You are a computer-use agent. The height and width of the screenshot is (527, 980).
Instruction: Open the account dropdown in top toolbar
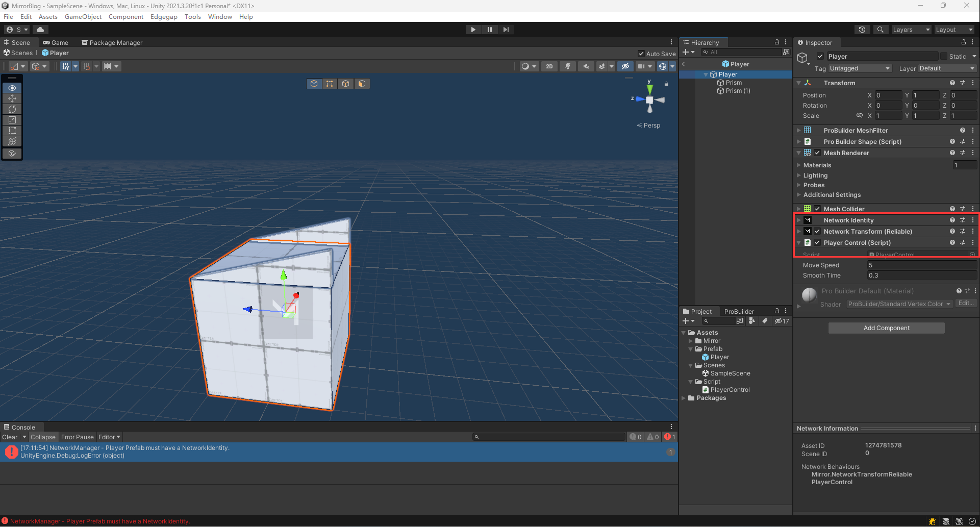[x=17, y=30]
